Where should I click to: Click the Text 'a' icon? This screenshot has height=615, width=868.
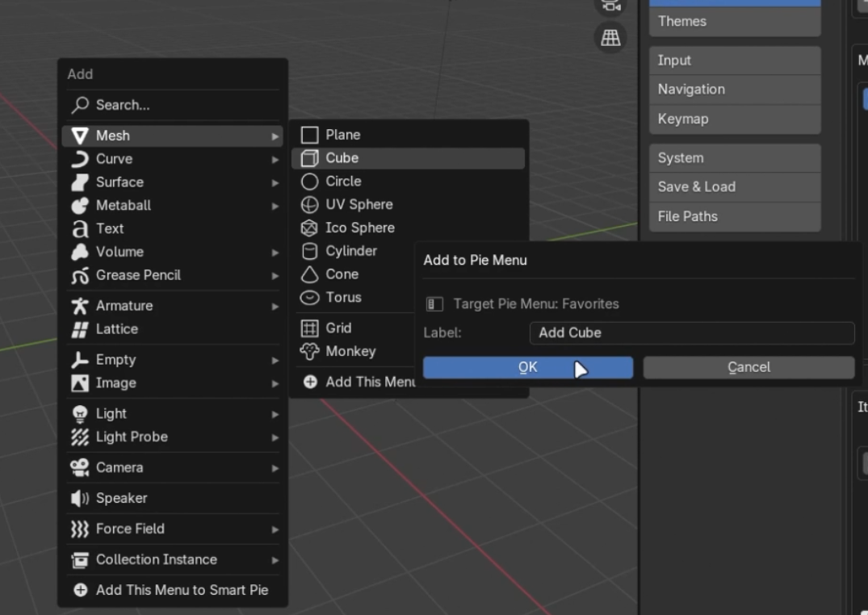point(80,228)
